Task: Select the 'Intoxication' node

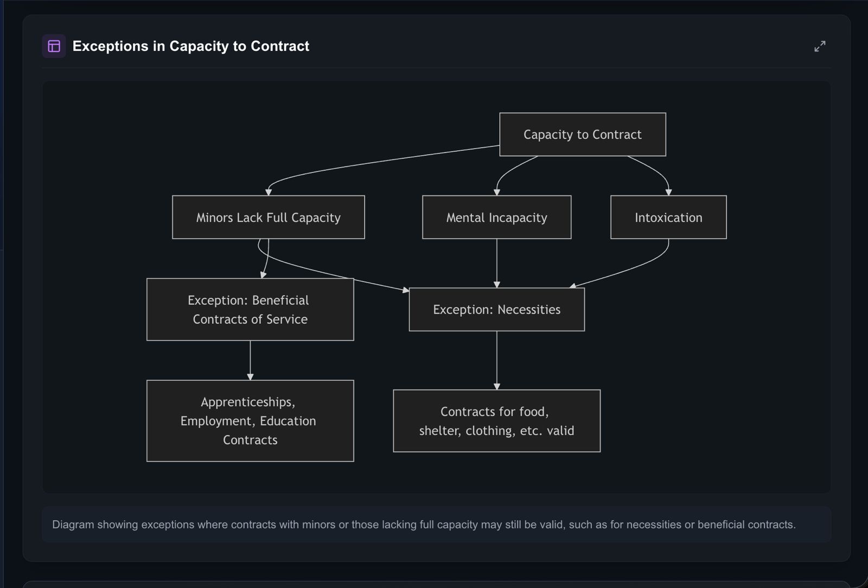Action: pyautogui.click(x=668, y=218)
